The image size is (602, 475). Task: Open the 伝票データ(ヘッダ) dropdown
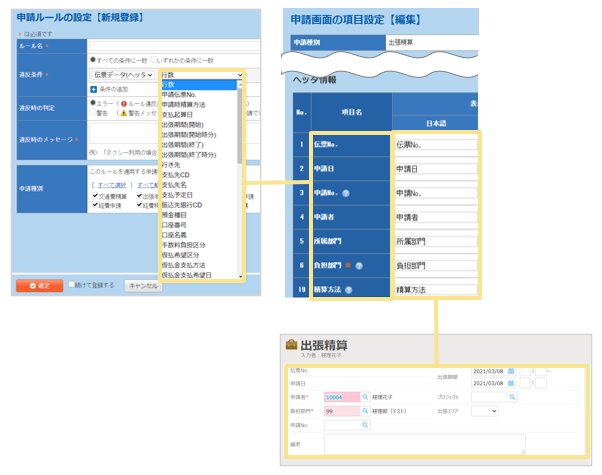tap(122, 74)
